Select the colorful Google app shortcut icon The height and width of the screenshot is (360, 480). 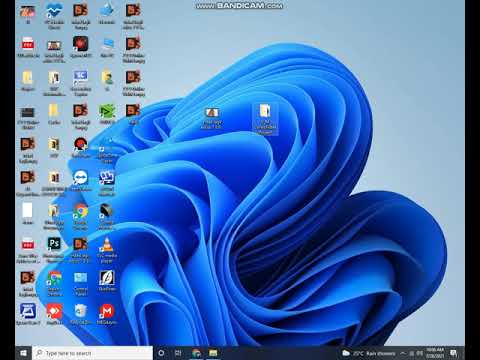coord(54,278)
